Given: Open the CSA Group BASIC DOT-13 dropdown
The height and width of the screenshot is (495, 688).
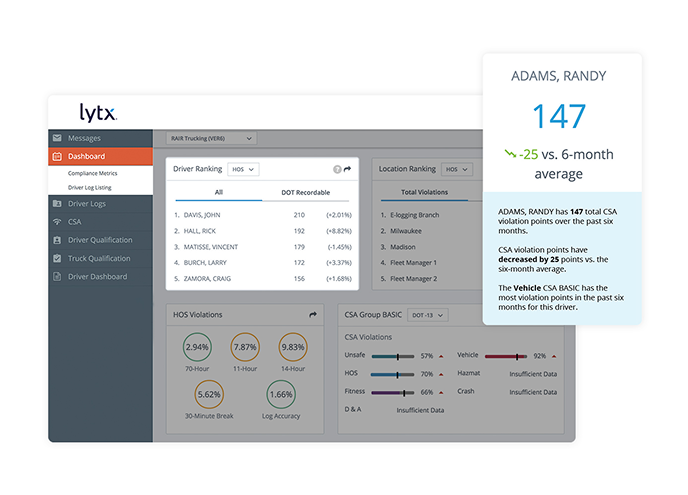Looking at the screenshot, I should click(x=428, y=315).
